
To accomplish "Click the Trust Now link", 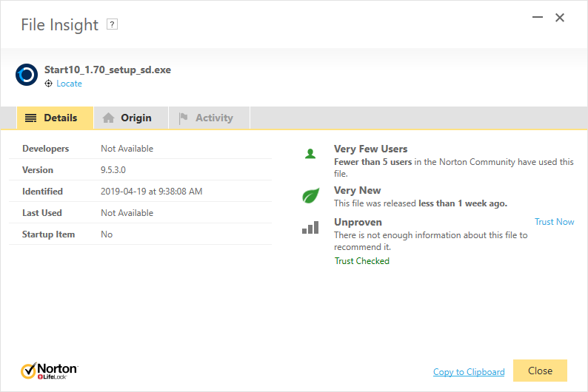I will pyautogui.click(x=554, y=222).
